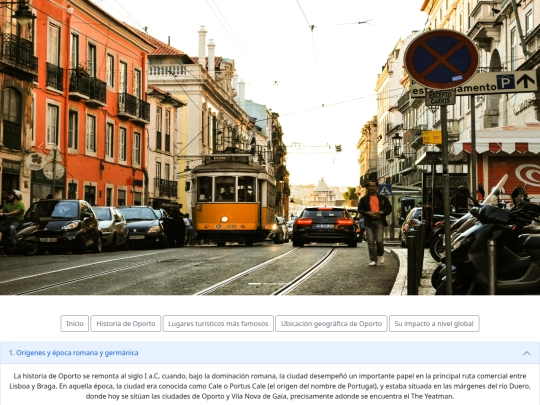Click heading Orígenes y época romana y germánica

click(x=74, y=353)
